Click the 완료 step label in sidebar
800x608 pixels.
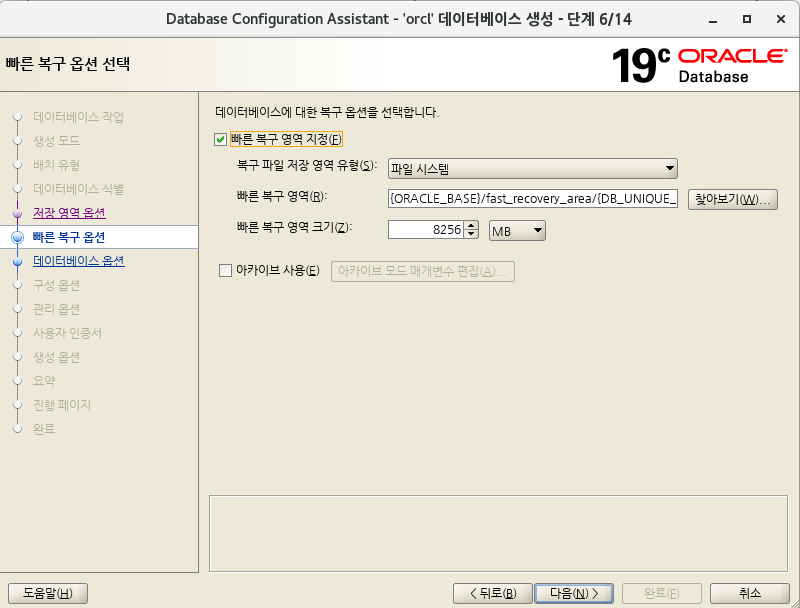(44, 429)
